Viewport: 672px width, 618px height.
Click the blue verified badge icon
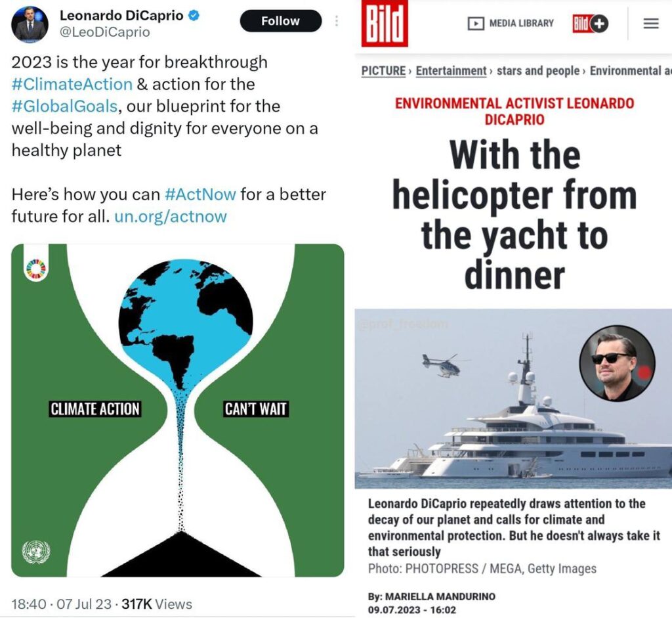point(194,16)
